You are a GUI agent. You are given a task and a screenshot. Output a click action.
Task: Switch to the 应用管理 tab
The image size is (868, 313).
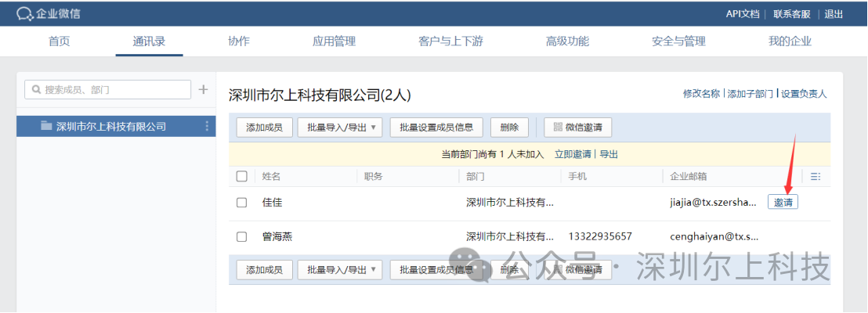point(334,41)
